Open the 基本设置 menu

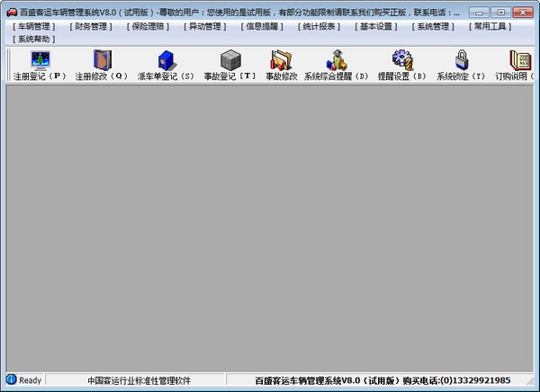click(x=376, y=26)
